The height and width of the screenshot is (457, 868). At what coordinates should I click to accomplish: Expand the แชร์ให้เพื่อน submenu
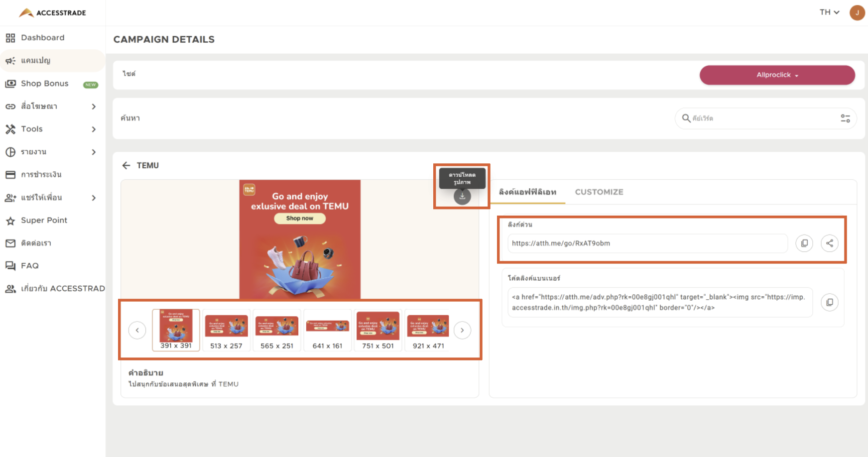pyautogui.click(x=94, y=198)
